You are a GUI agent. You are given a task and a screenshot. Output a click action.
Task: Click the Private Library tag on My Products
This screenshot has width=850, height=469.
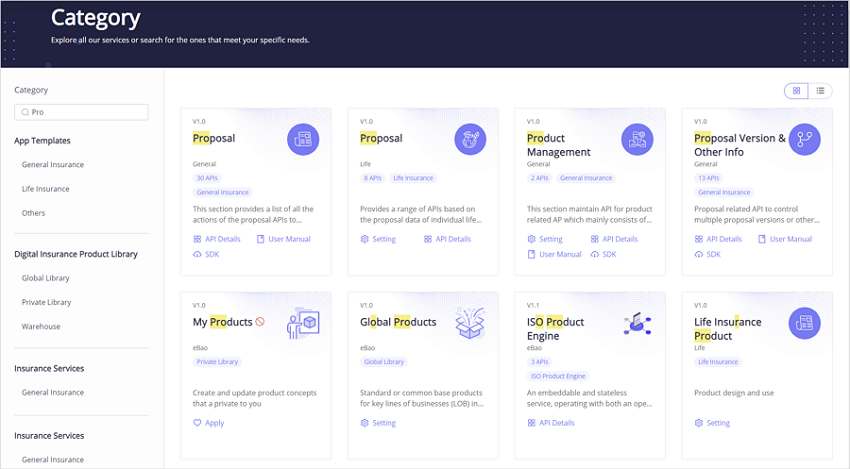[217, 362]
